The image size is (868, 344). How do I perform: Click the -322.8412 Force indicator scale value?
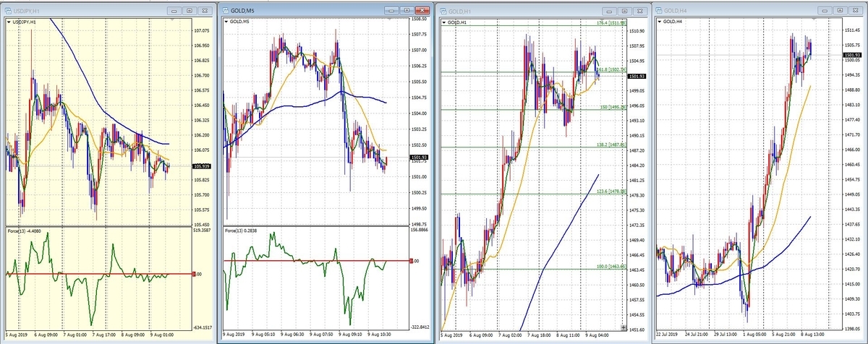pyautogui.click(x=420, y=326)
